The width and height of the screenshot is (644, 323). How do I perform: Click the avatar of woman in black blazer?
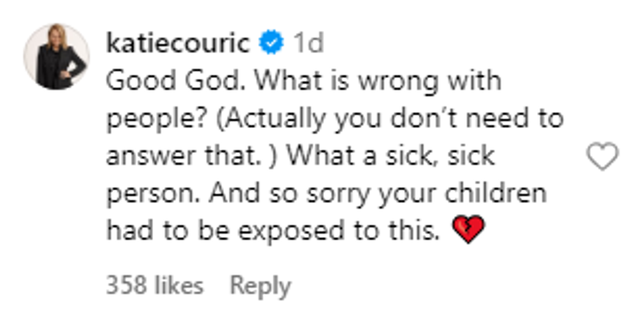coord(56,56)
